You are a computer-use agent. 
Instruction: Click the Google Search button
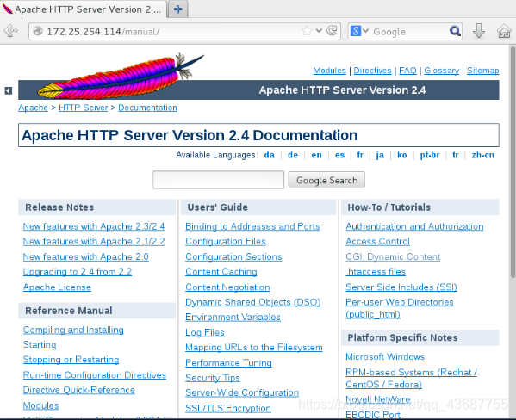326,180
